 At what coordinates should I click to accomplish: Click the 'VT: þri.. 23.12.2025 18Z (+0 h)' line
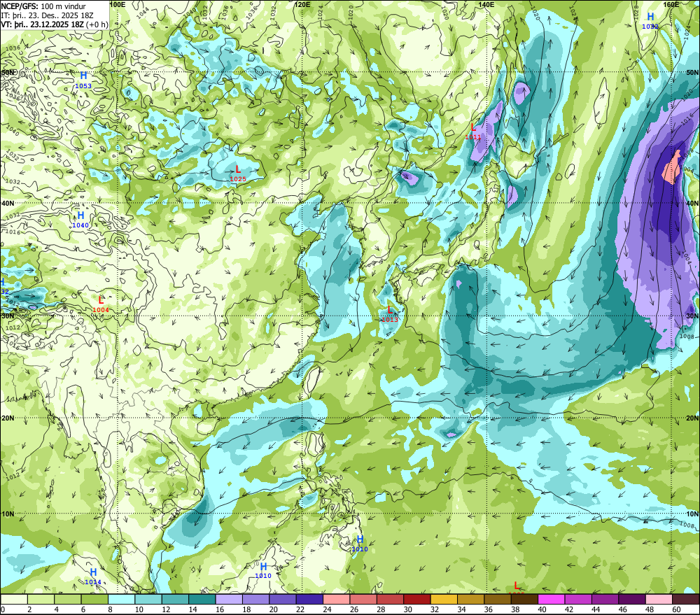click(x=55, y=24)
